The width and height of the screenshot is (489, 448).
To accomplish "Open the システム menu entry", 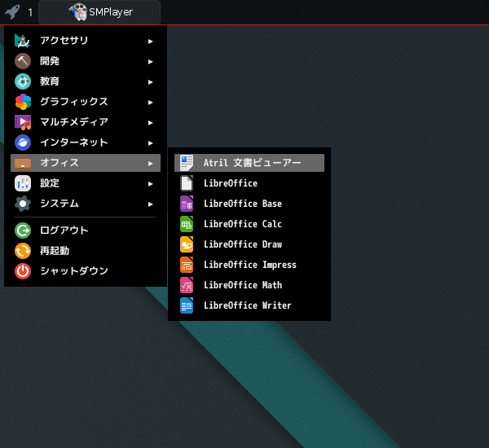I will click(86, 204).
